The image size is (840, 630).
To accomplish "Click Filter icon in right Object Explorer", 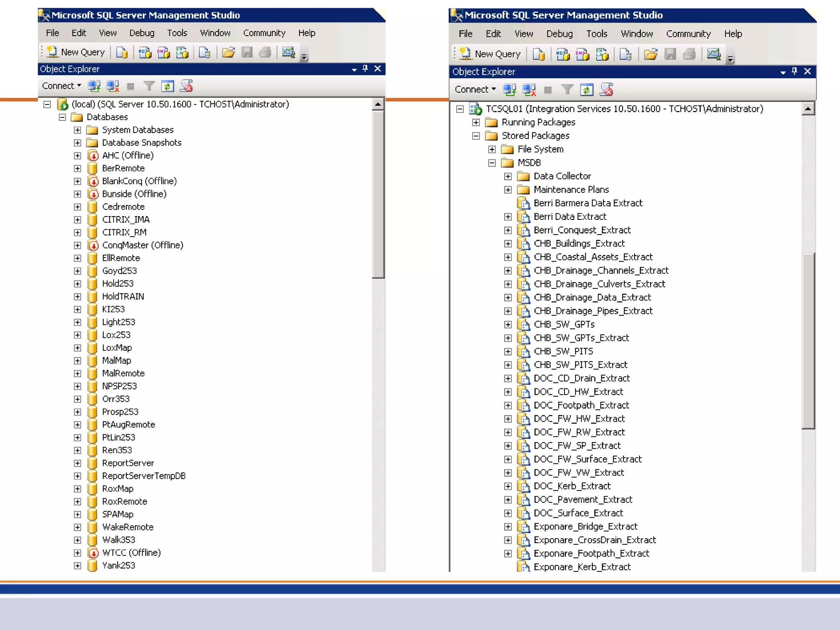I will click(x=567, y=89).
